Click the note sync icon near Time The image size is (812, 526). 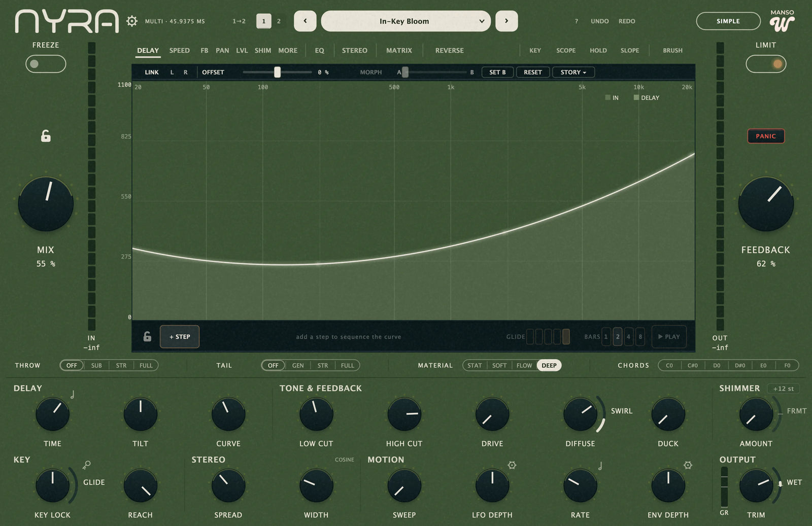pyautogui.click(x=73, y=394)
